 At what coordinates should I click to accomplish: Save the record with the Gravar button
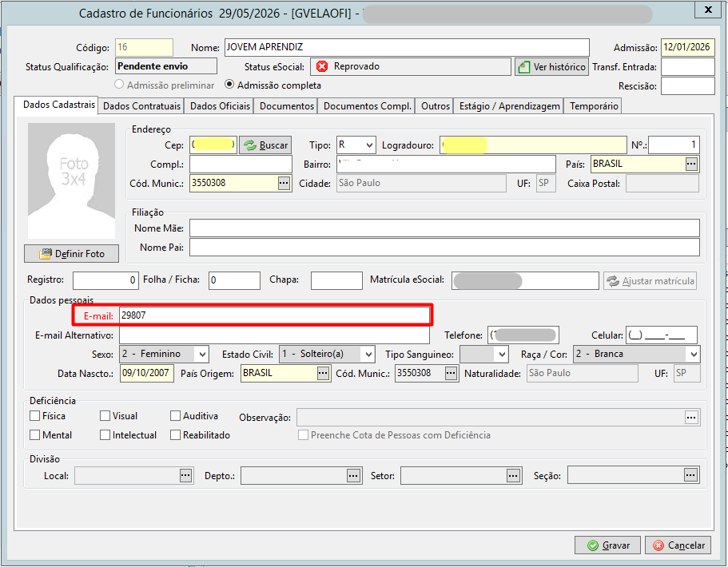point(608,545)
